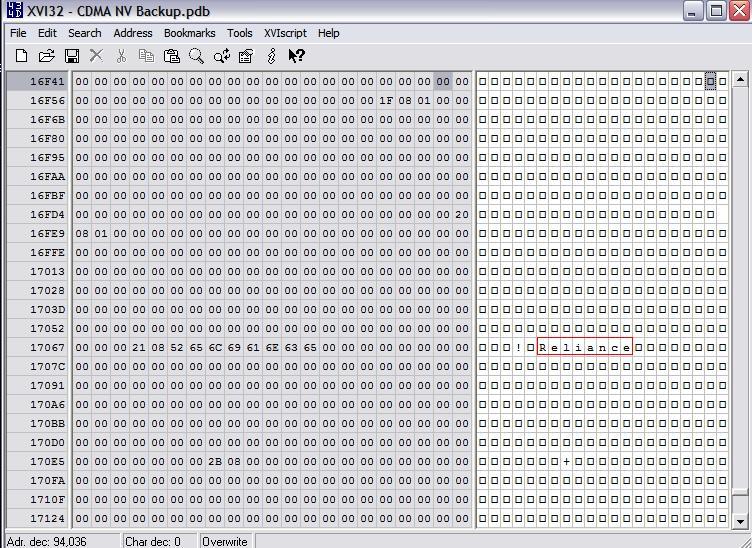Open the Options toolbar icon
The width and height of the screenshot is (752, 548).
[246, 56]
